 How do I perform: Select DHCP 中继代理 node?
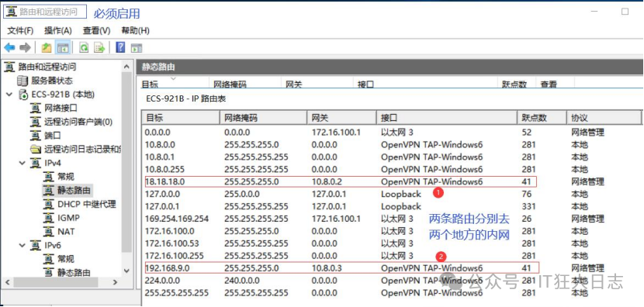pyautogui.click(x=87, y=204)
